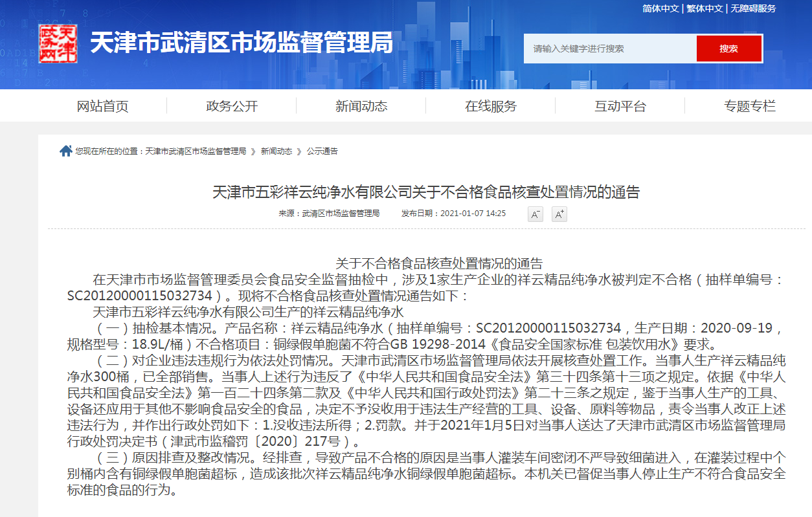
Task: Click breadcrumb 新闻动态 link
Action: tap(276, 151)
